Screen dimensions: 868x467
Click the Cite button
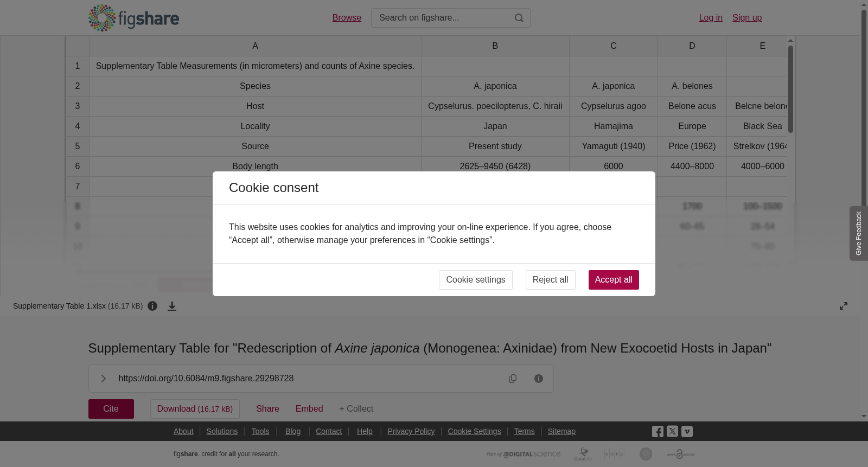tap(111, 409)
